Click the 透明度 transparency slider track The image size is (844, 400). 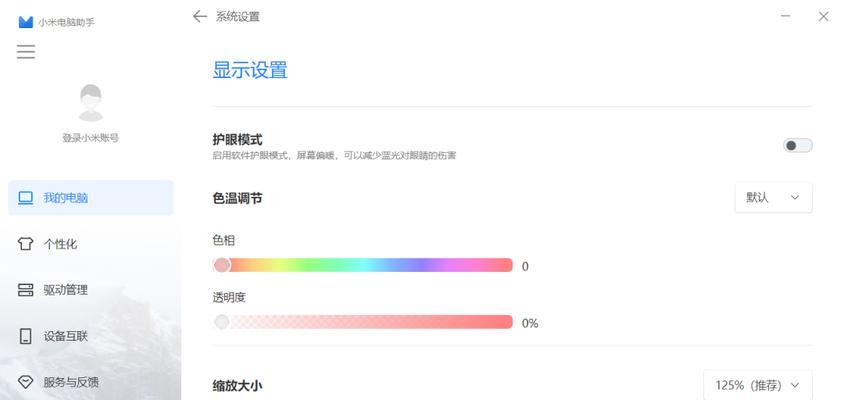(x=363, y=322)
